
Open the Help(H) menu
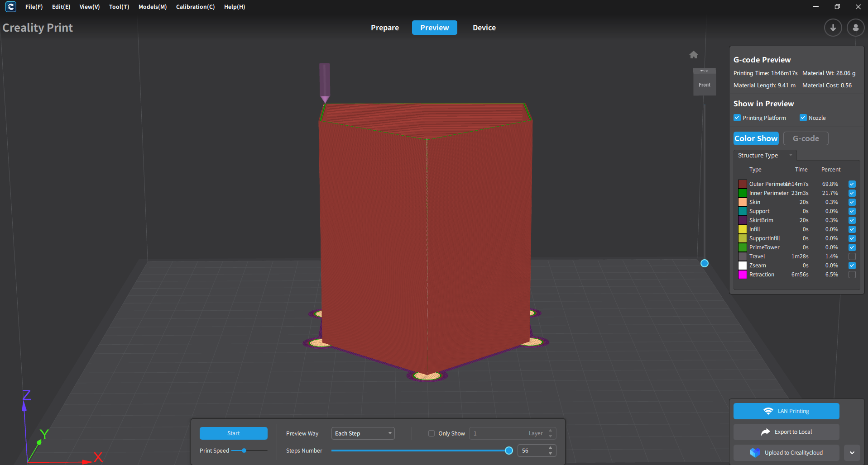pyautogui.click(x=235, y=7)
